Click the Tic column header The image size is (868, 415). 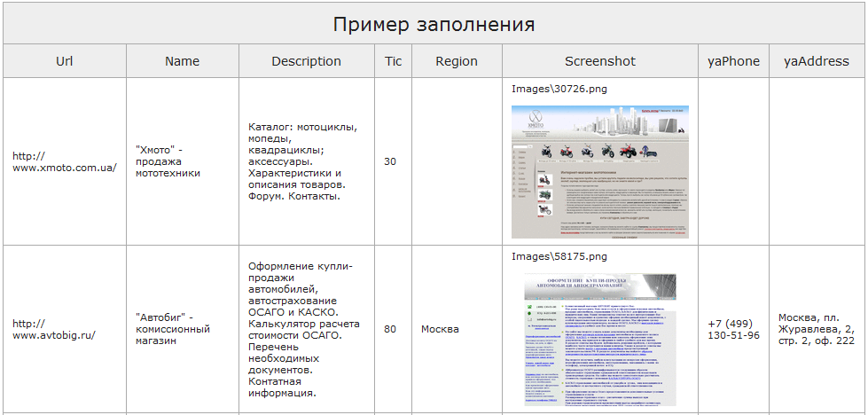coord(393,61)
